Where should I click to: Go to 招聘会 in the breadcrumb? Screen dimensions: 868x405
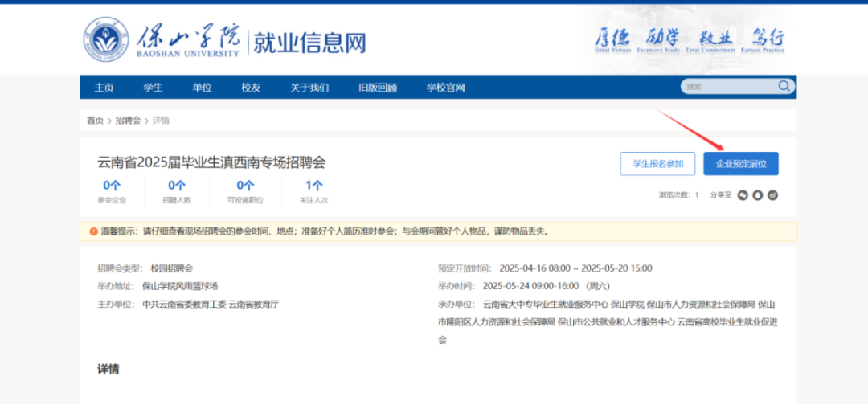click(x=128, y=120)
